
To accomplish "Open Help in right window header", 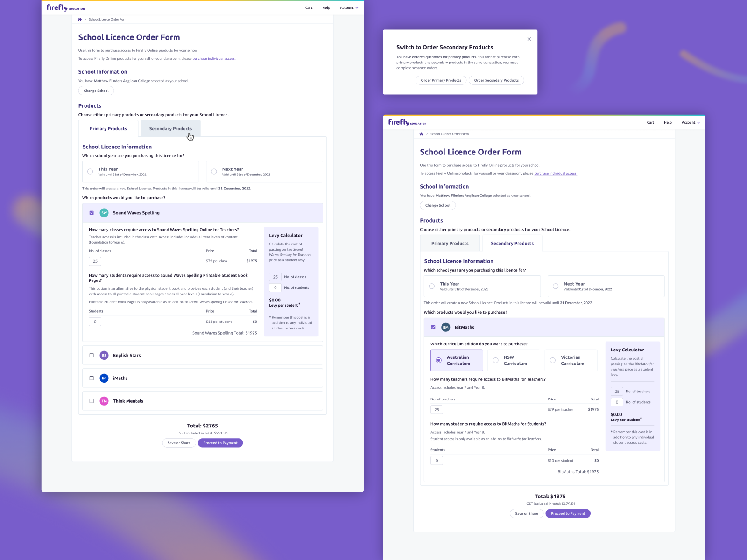I will coord(668,122).
